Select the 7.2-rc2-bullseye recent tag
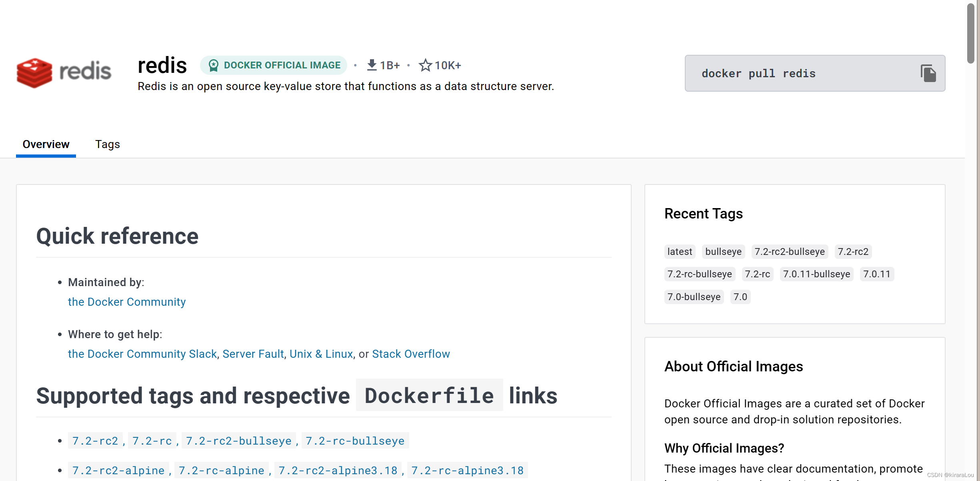980x481 pixels. click(790, 252)
